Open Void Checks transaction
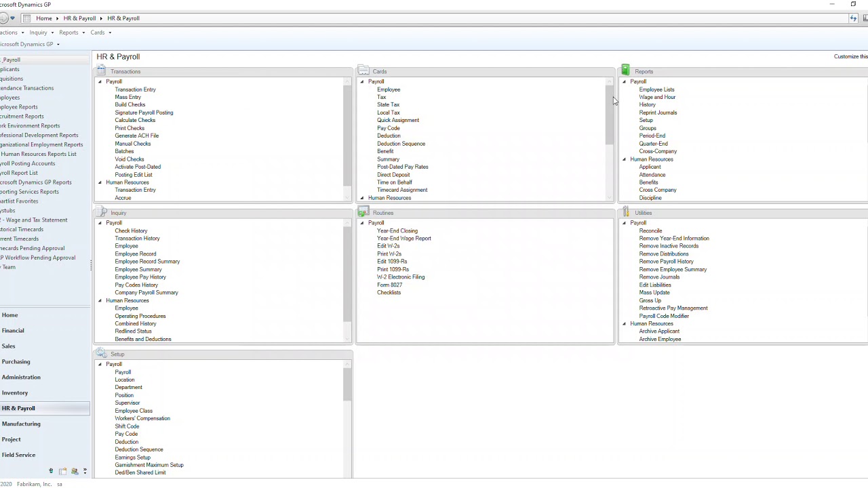868x488 pixels. click(129, 159)
